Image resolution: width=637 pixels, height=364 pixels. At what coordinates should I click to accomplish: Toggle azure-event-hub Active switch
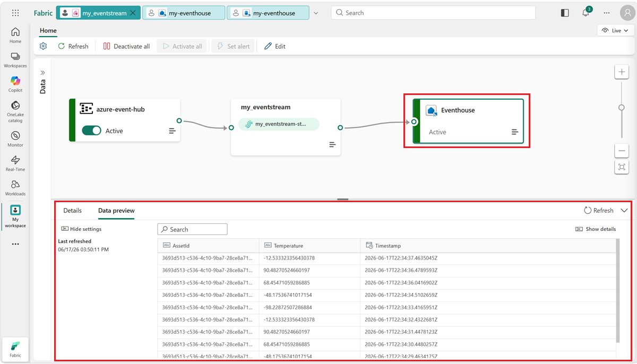tap(91, 131)
